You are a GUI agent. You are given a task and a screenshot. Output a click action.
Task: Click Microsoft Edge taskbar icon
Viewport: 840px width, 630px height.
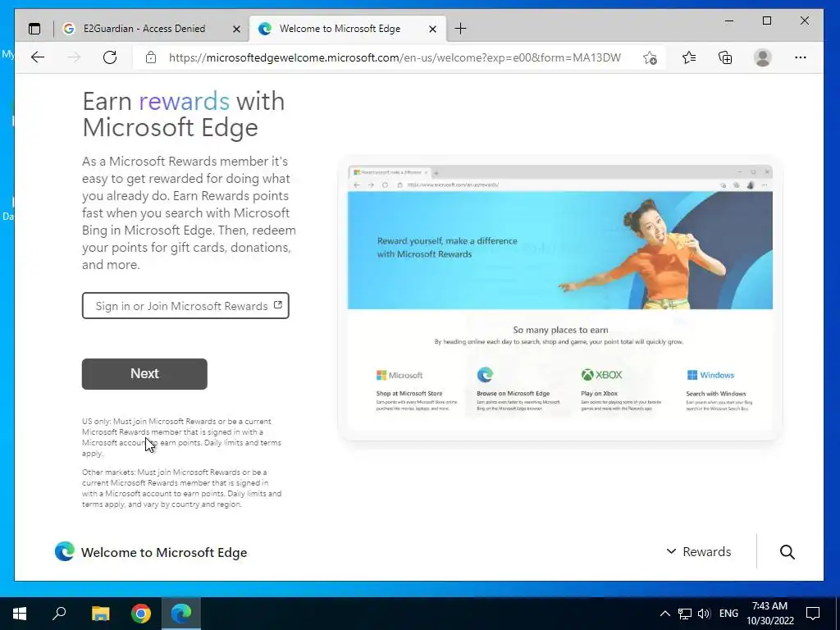coord(181,614)
